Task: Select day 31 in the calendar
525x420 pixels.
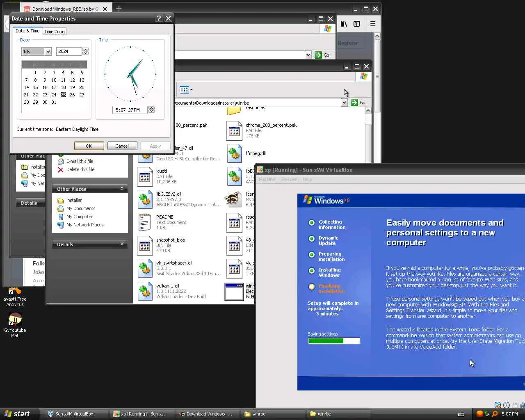Action: (54, 102)
